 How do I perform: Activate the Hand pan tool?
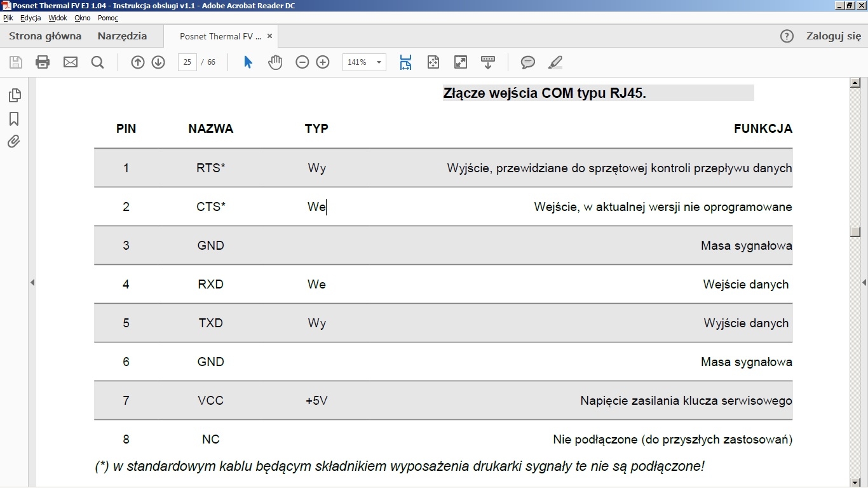[275, 62]
